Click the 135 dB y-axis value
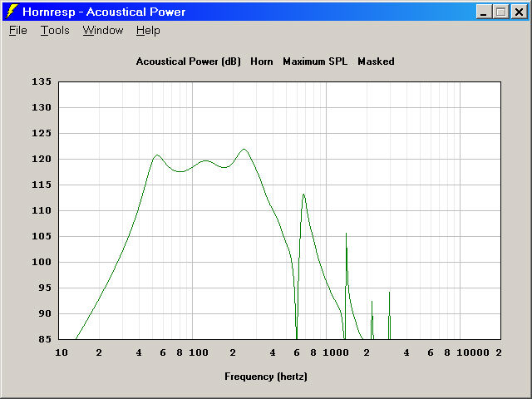The height and width of the screenshot is (399, 532). (42, 81)
